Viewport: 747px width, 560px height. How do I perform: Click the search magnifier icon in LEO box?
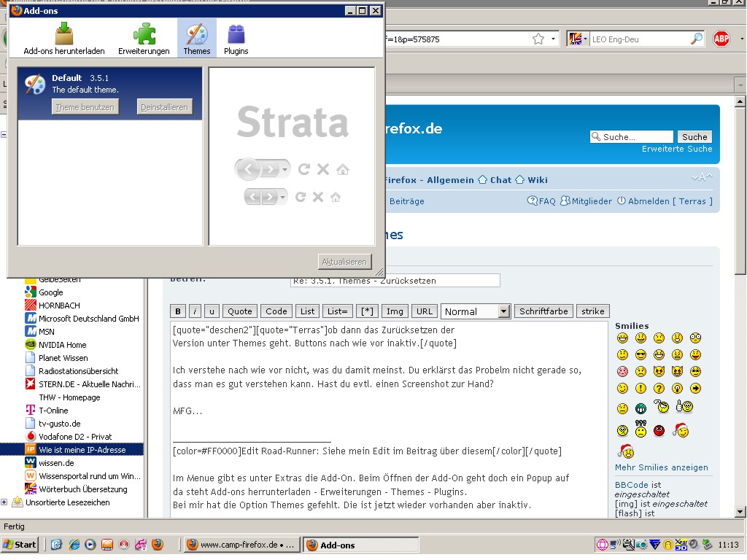pos(697,39)
